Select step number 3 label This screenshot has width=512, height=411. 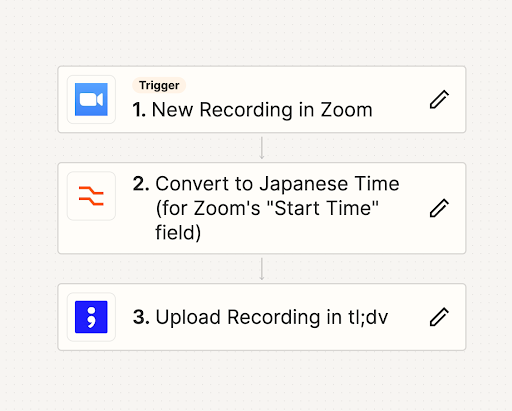tap(141, 317)
